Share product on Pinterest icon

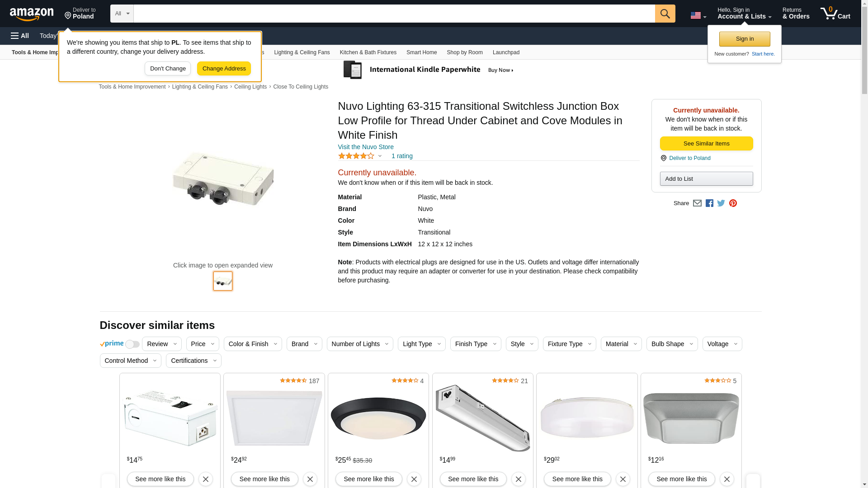pos(733,203)
